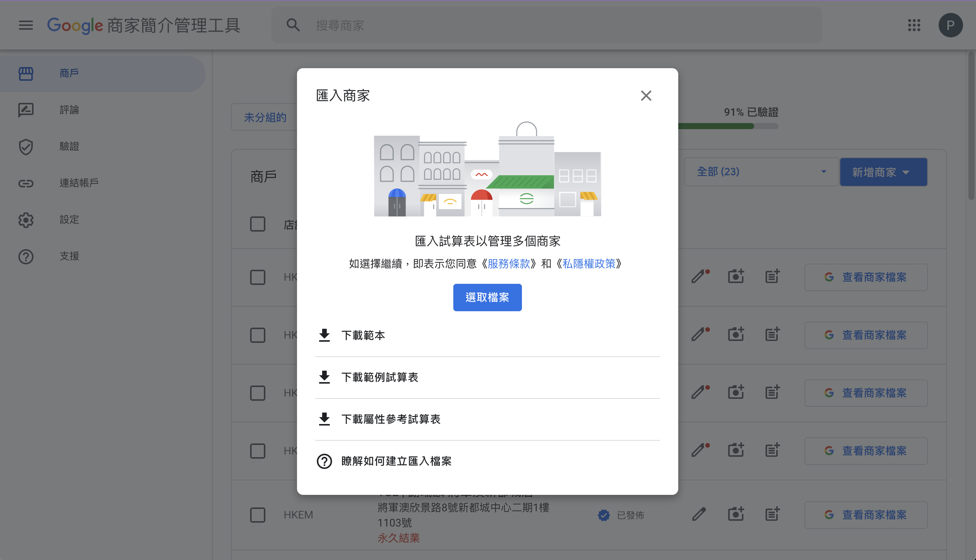This screenshot has width=976, height=560.
Task: Click the create post icon in the second business row
Action: [772, 334]
